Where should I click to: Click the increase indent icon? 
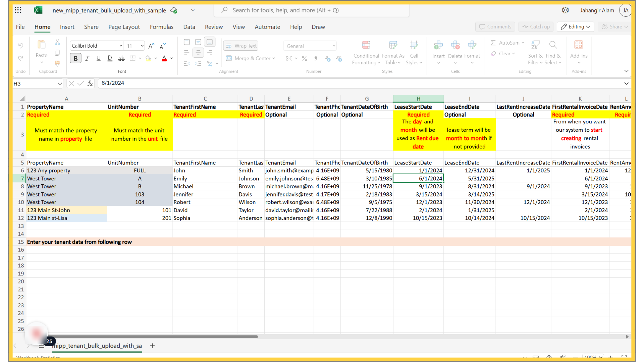pyautogui.click(x=198, y=63)
